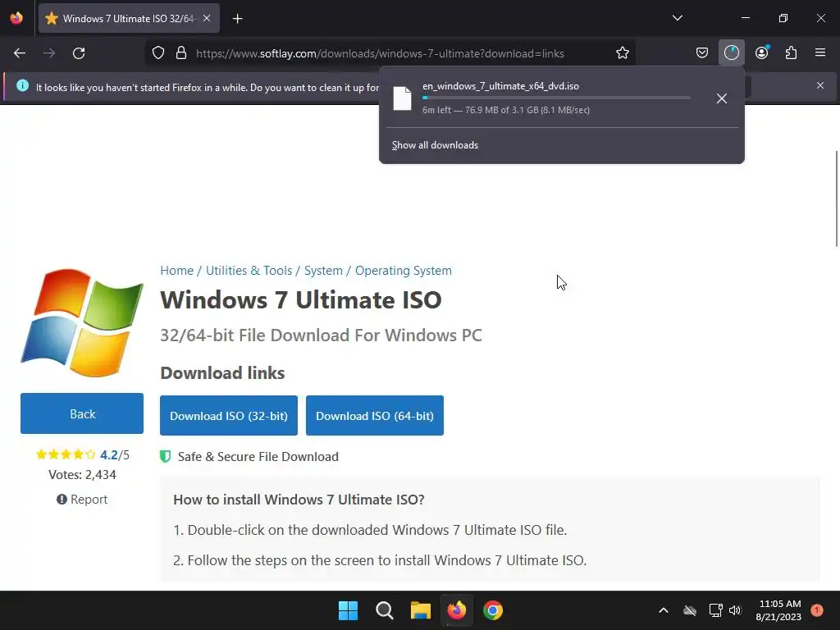The image size is (840, 630).
Task: Open the System breadcrumb link
Action: coord(323,271)
